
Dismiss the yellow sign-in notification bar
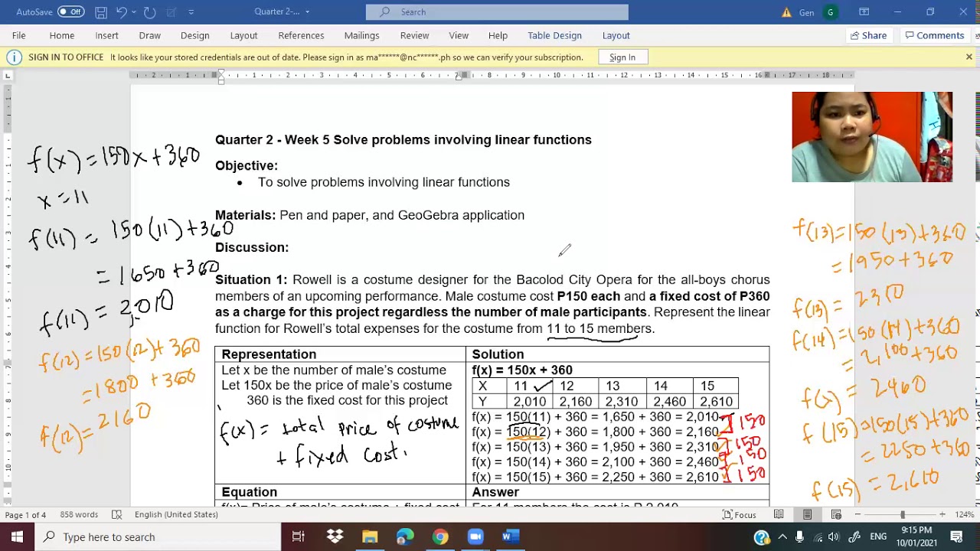[x=969, y=57]
